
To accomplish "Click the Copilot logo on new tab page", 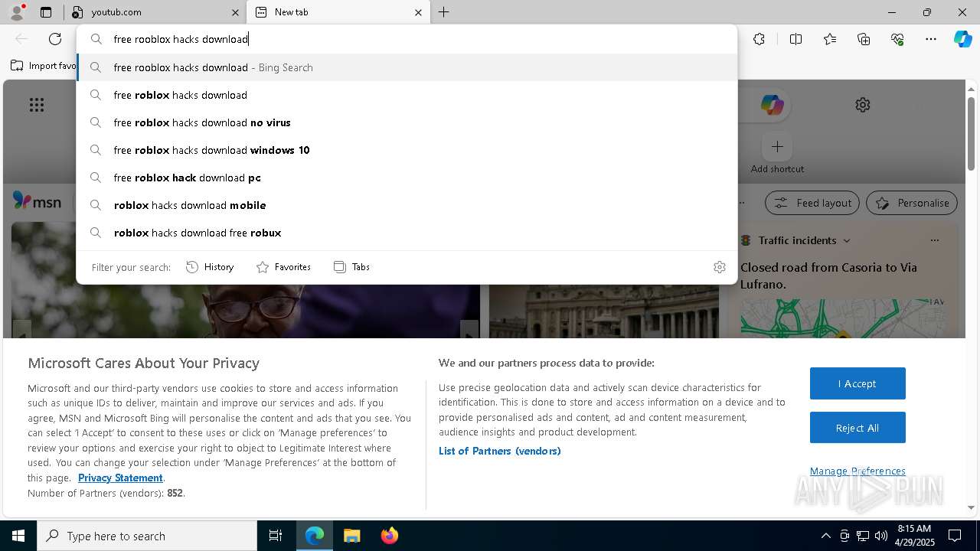I will pos(772,105).
